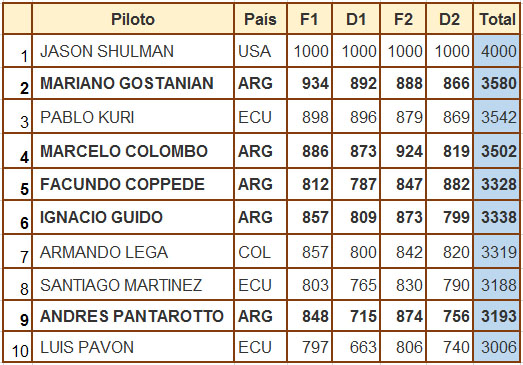Select total value 3006
Image resolution: width=523 pixels, height=365 pixels.
[497, 347]
